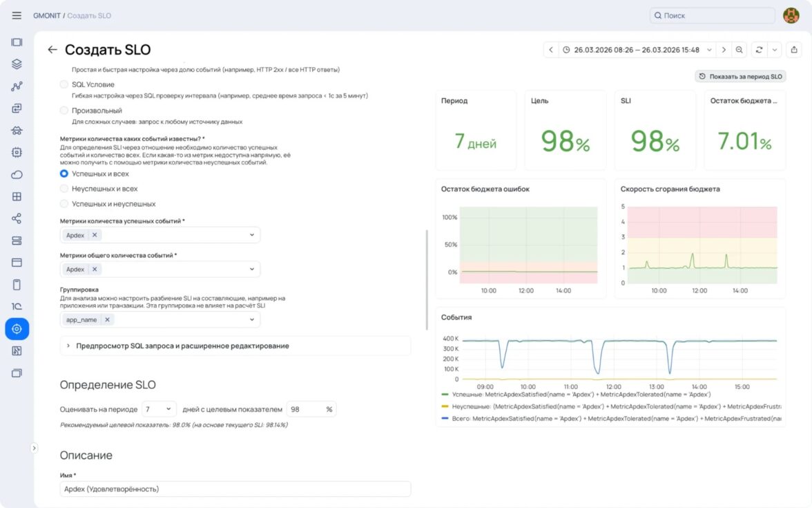Screen dimensions: 812x508
Task: Click the GMONIT breadcrumb link
Action: pyautogui.click(x=47, y=15)
